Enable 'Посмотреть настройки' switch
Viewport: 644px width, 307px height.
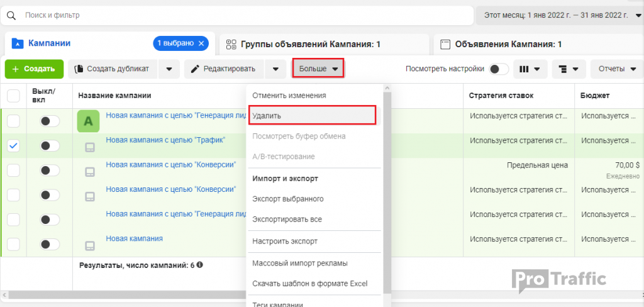(x=499, y=69)
